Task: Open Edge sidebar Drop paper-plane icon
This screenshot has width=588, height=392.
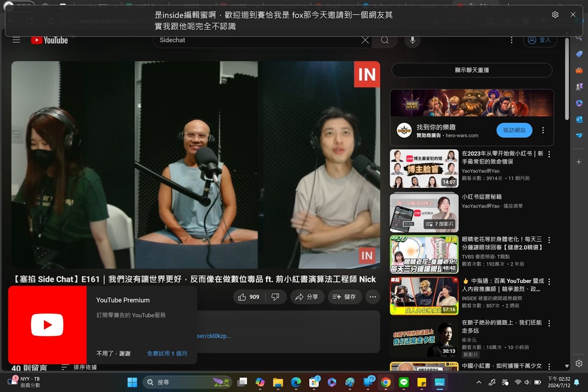Action: click(x=579, y=136)
